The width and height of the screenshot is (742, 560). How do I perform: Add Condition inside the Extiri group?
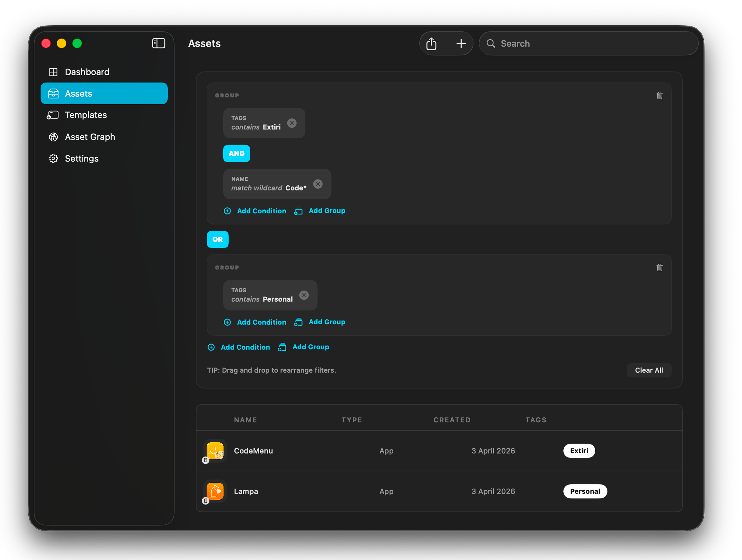point(261,211)
